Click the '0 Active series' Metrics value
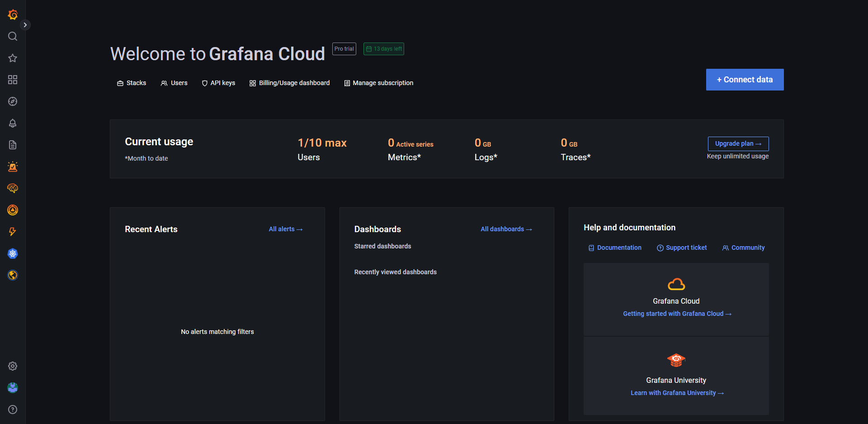Screen dimensions: 868x424 [x=410, y=143]
